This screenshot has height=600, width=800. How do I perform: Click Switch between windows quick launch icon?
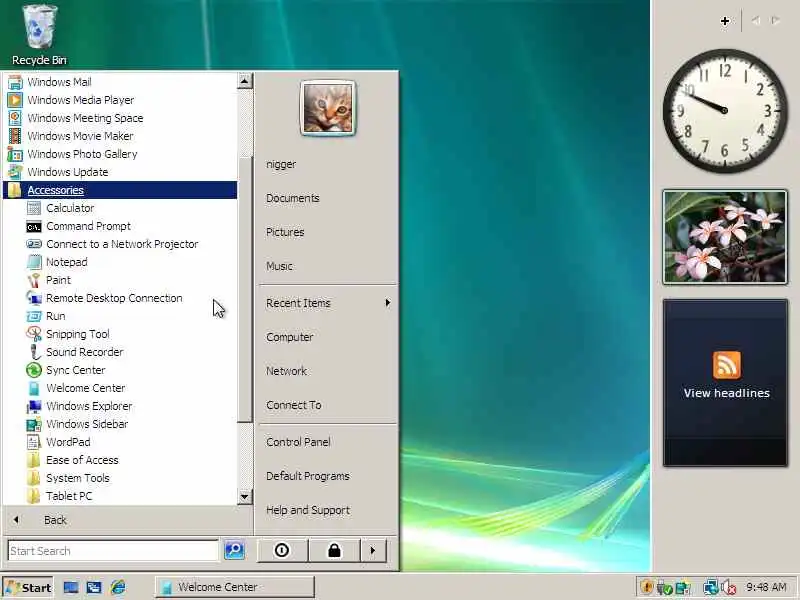point(94,587)
